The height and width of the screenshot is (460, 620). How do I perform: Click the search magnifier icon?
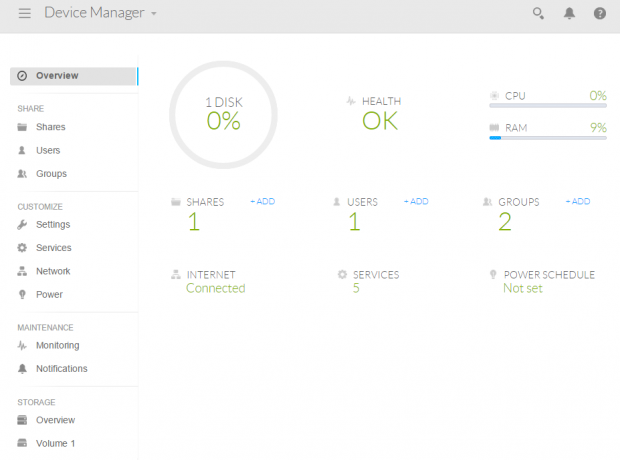(538, 13)
